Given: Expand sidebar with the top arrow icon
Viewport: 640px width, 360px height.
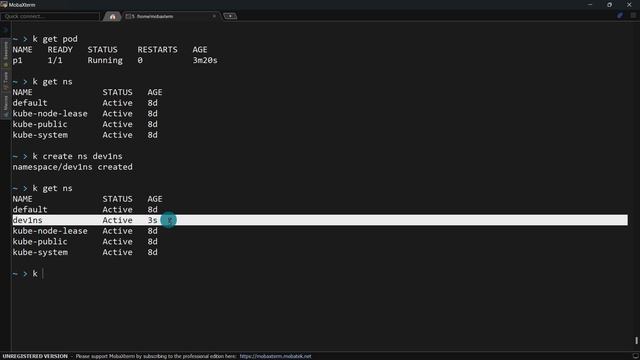Looking at the screenshot, I should point(5,30).
